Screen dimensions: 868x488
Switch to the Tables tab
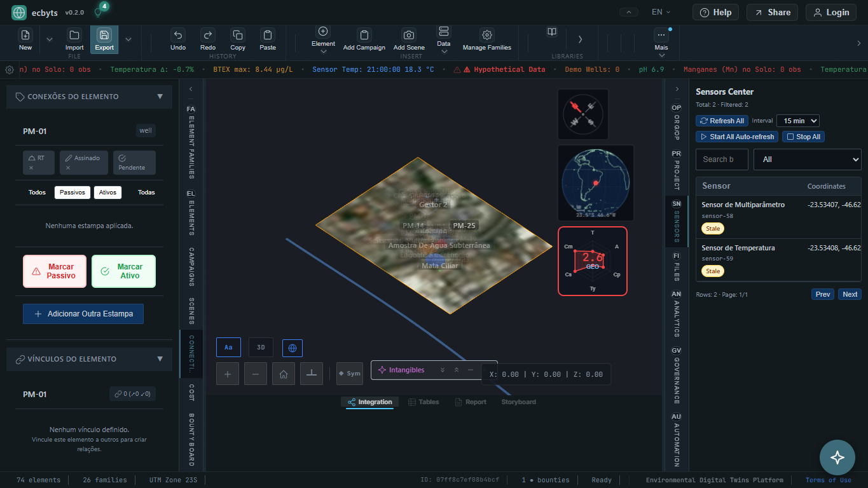[x=424, y=402]
